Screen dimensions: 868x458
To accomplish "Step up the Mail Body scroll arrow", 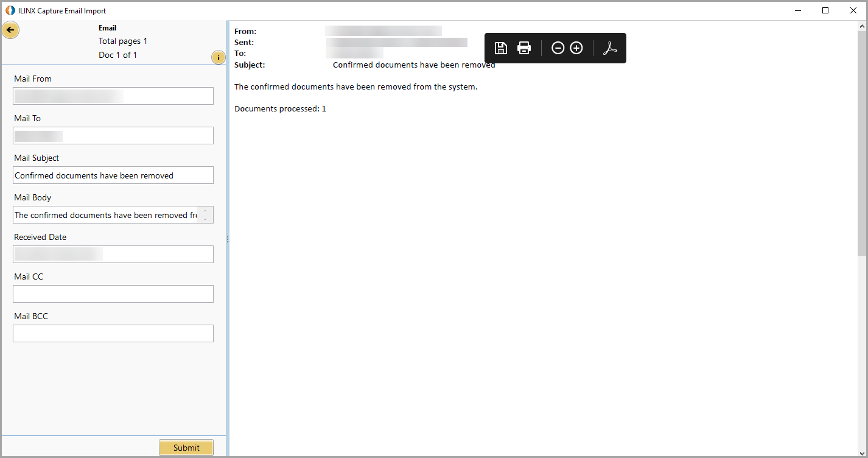I will click(206, 211).
